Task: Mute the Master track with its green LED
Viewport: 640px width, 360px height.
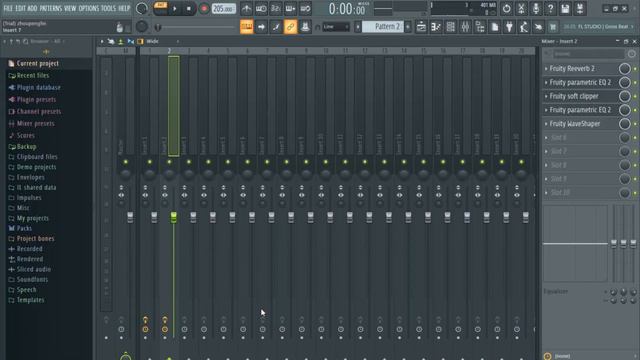Action: (x=126, y=162)
